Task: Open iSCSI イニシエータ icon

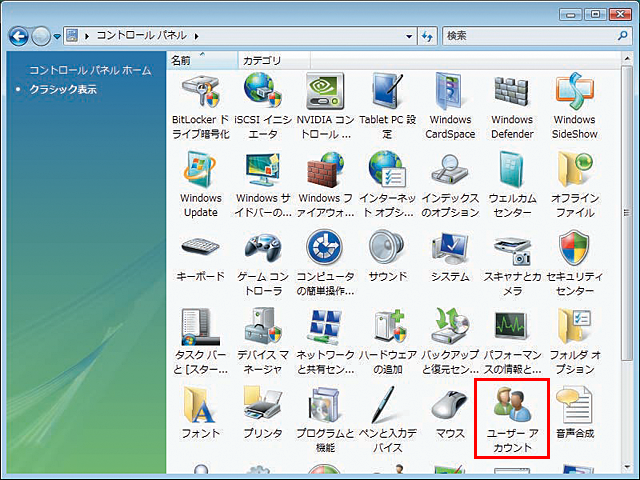Action: click(263, 105)
